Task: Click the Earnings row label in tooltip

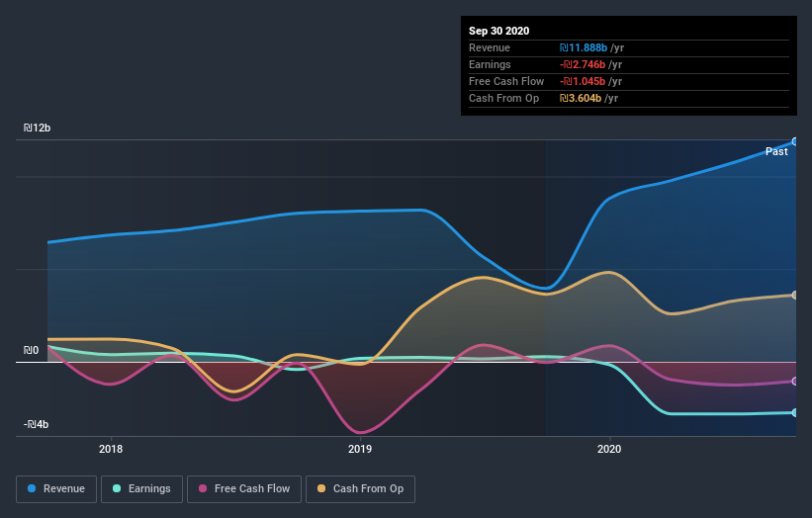Action: pyautogui.click(x=490, y=64)
